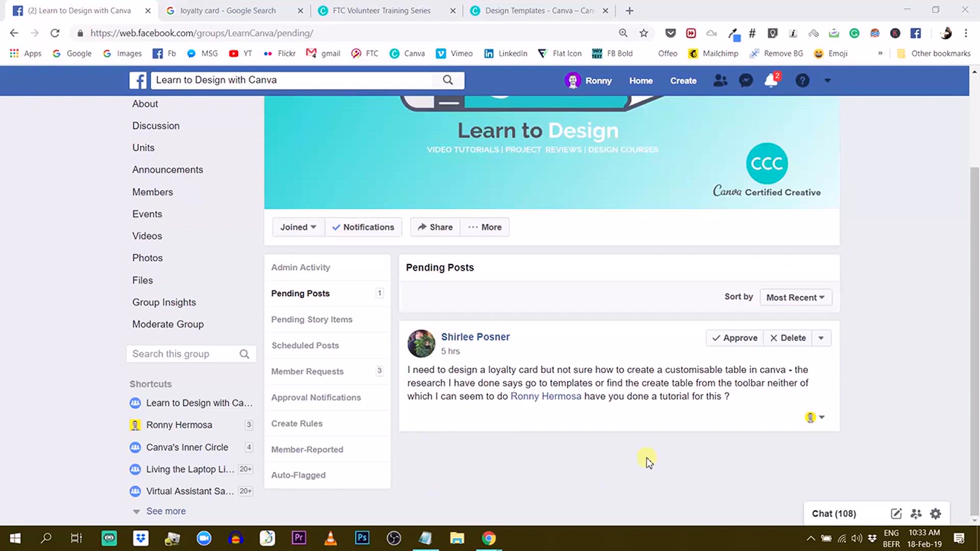
Task: Open Mailchimp bookmark in bookmarks bar
Action: click(713, 54)
